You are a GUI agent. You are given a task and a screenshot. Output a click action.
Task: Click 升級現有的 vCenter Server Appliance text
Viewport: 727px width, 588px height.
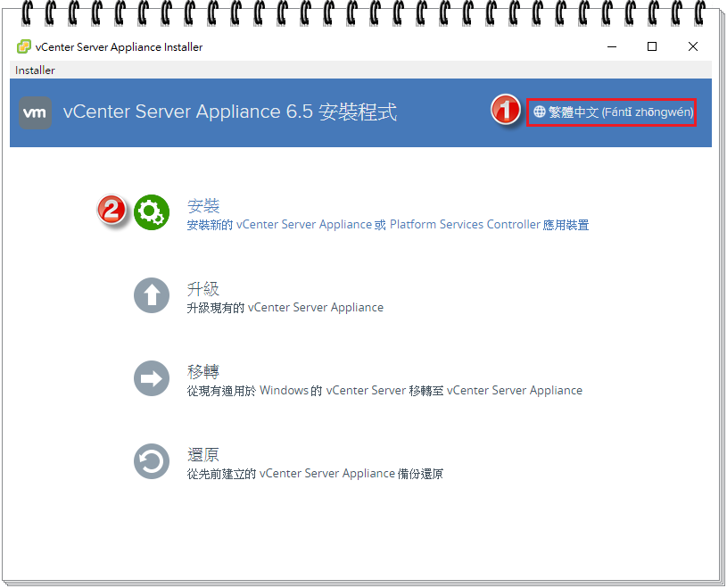pyautogui.click(x=285, y=308)
